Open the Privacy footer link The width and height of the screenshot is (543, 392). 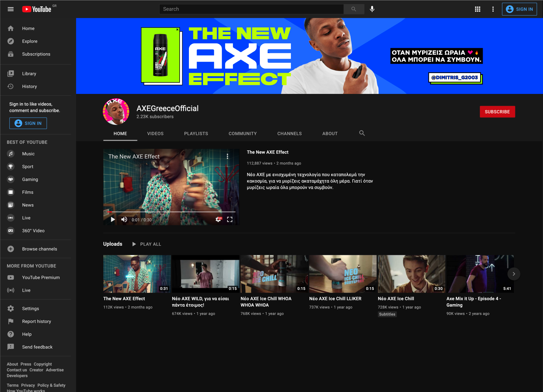28,385
